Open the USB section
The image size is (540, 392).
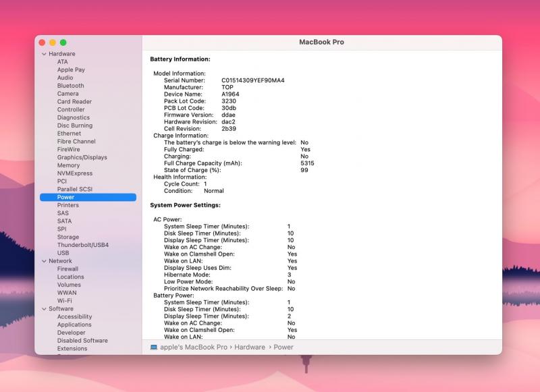tap(63, 252)
